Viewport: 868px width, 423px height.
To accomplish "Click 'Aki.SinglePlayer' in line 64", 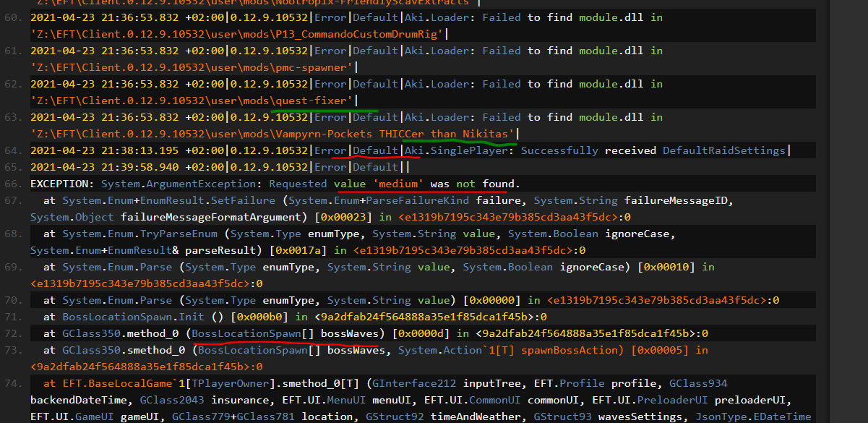I will tap(457, 150).
